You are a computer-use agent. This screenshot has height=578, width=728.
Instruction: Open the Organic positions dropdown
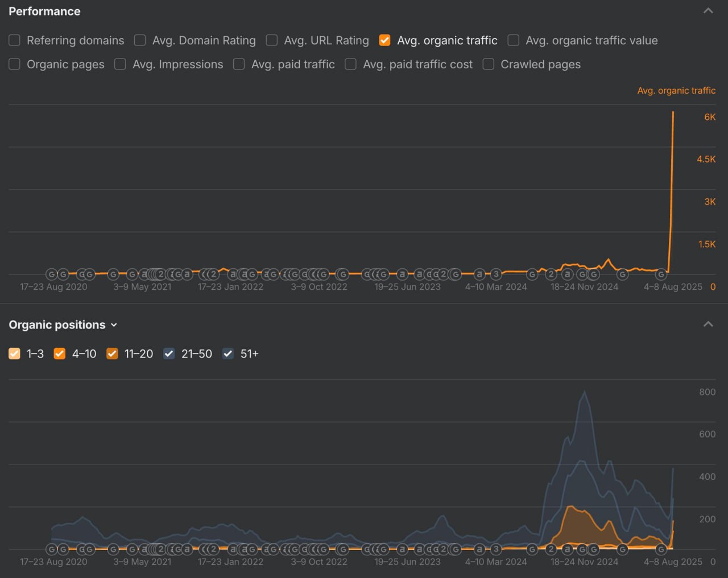click(x=114, y=325)
